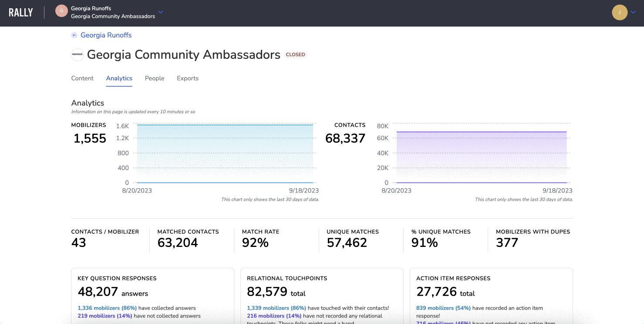Click the Unique Matches value 57,462
The height and width of the screenshot is (324, 644).
click(x=347, y=243)
